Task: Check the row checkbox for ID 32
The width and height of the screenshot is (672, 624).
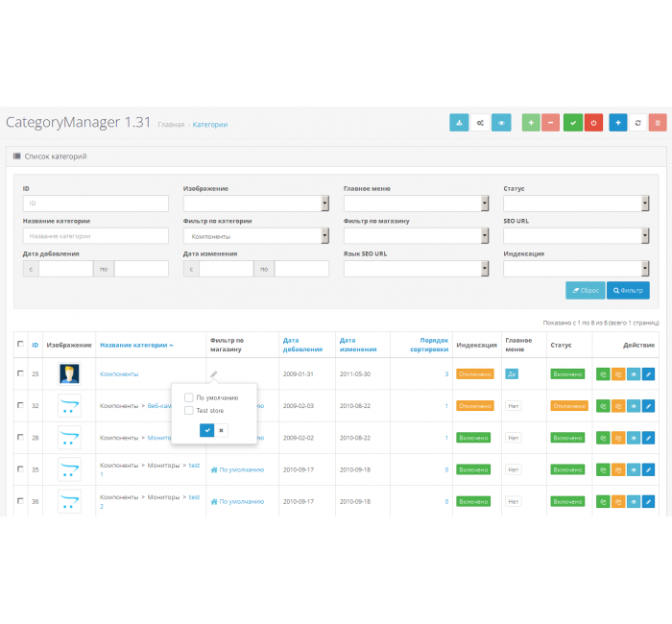Action: pyautogui.click(x=20, y=405)
